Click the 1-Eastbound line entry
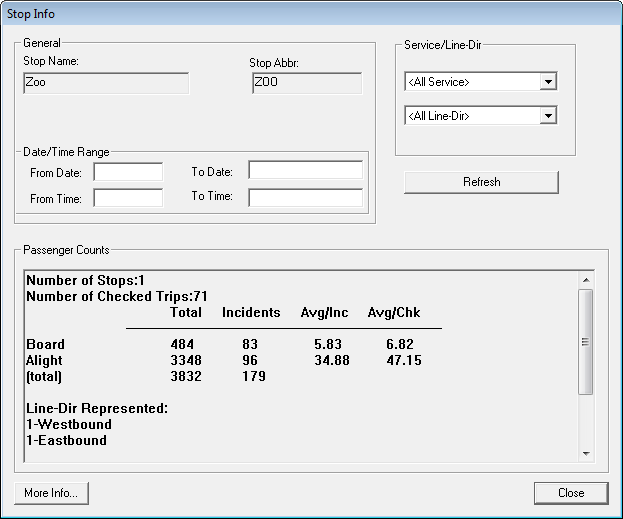The height and width of the screenshot is (519, 623). coord(66,440)
